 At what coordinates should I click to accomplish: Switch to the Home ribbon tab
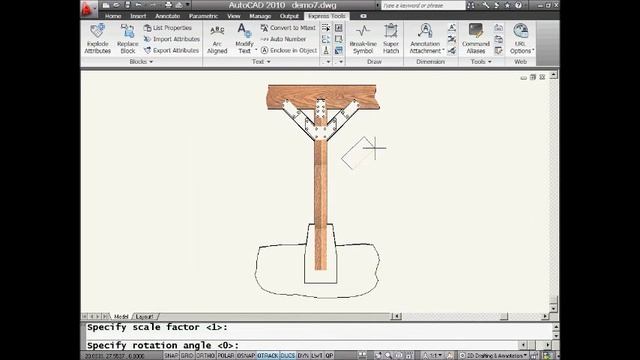click(113, 16)
